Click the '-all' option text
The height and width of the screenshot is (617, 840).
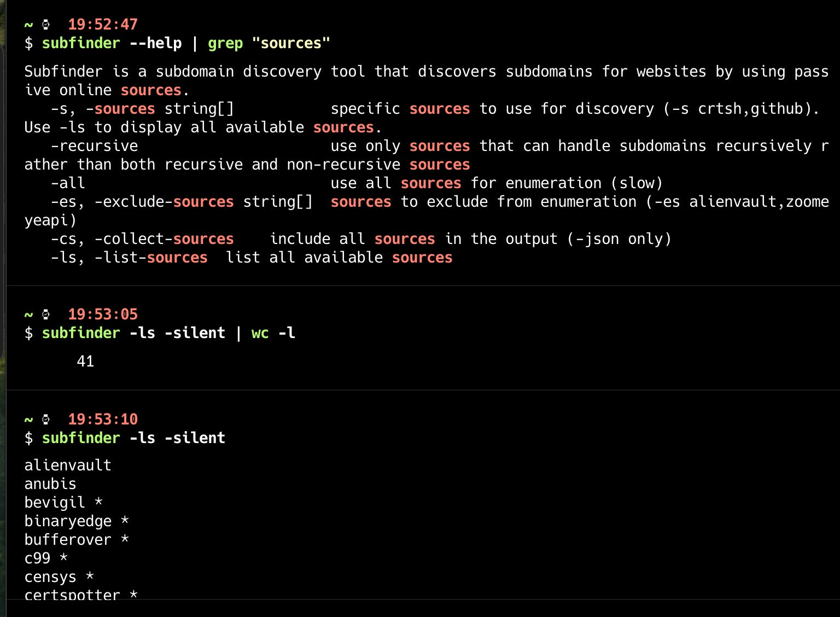[68, 183]
